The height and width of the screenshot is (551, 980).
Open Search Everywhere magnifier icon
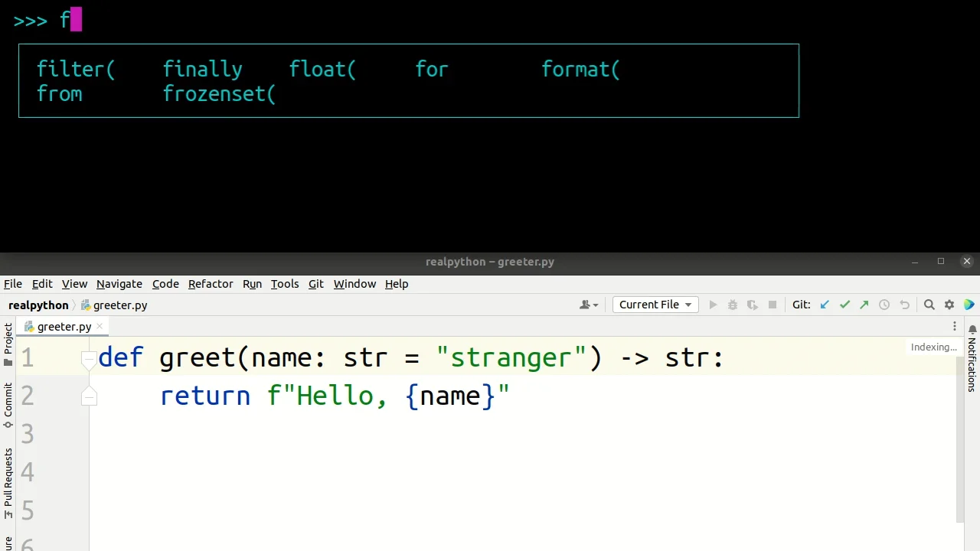click(x=929, y=305)
